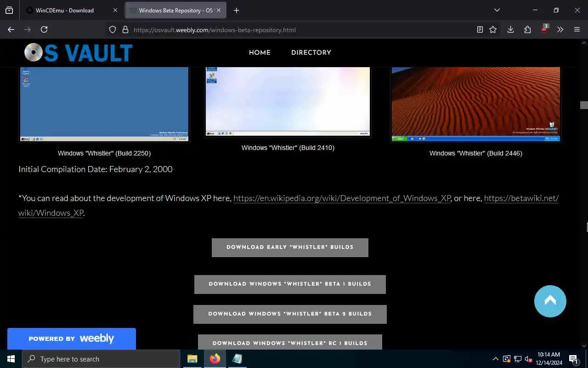Open the Windows Start menu

pos(11,359)
